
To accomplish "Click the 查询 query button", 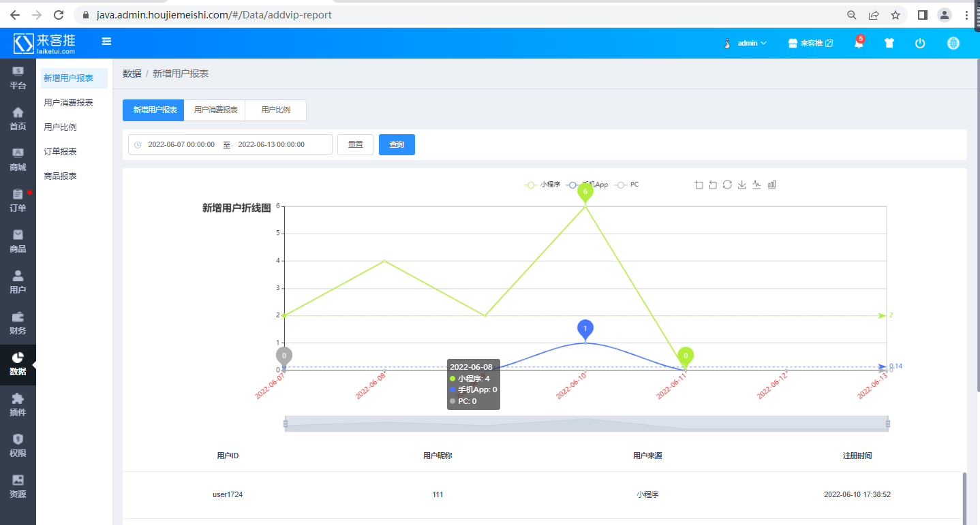I will 397,144.
